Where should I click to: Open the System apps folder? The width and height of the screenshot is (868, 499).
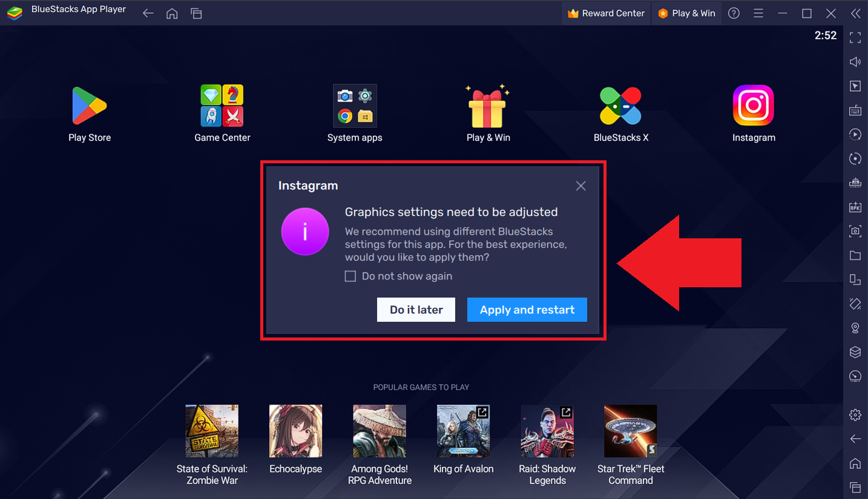pos(355,106)
